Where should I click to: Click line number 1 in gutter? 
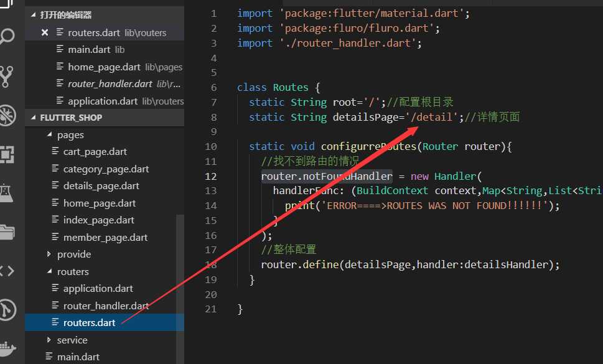(x=214, y=14)
